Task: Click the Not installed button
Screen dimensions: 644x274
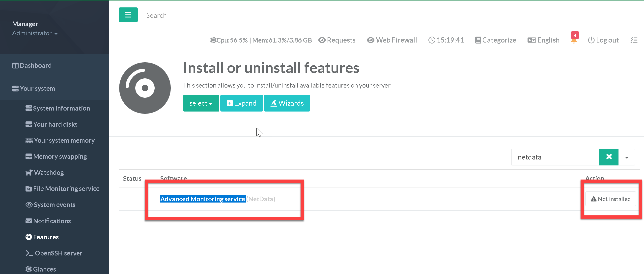Action: pyautogui.click(x=611, y=199)
